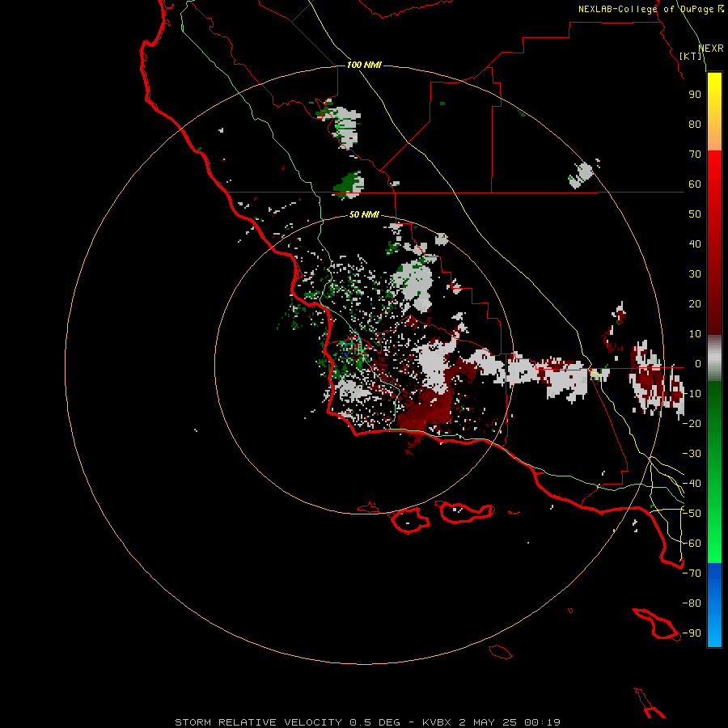Click the 90 value on velocity scale
Screen dimensions: 728x728
coord(695,95)
